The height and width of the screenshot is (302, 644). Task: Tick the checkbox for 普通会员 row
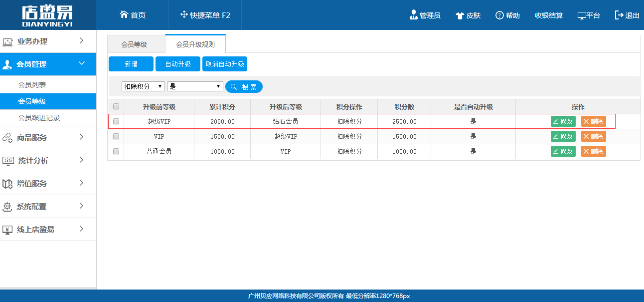116,151
